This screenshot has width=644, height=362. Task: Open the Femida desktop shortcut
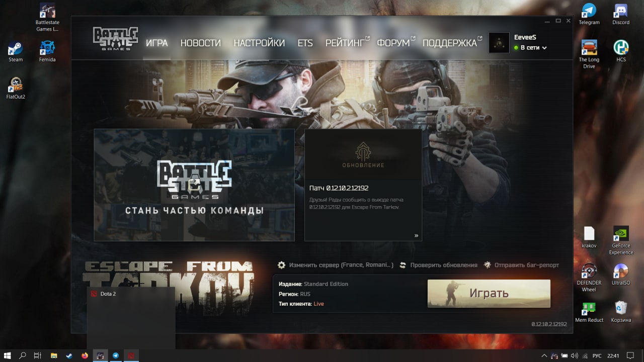pyautogui.click(x=47, y=51)
